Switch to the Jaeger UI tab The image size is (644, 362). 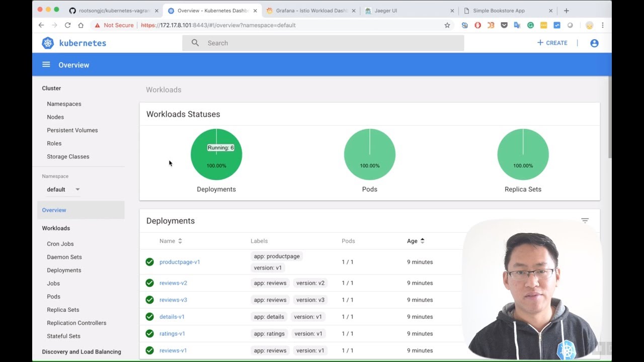coord(410,11)
